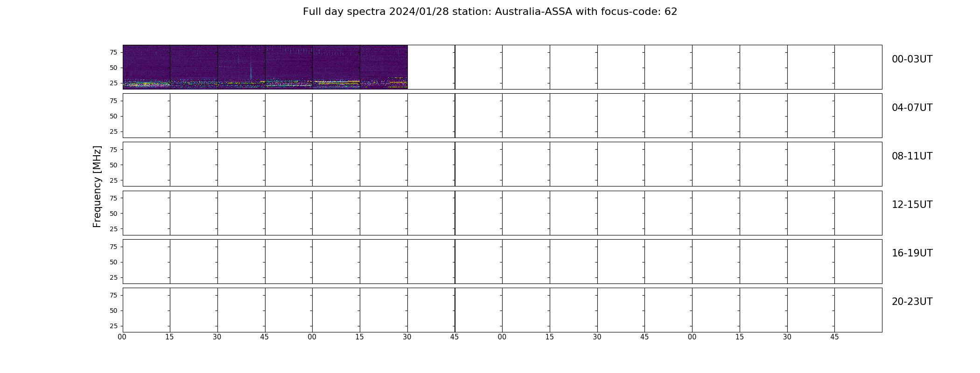Click the '25' tick label of the 00-03UT row
This screenshot has height=373, width=980.
point(113,83)
